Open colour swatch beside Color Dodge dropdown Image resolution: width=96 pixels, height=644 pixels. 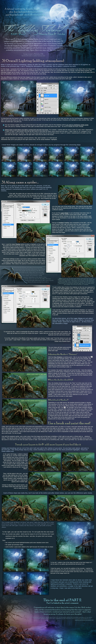pos(78,242)
